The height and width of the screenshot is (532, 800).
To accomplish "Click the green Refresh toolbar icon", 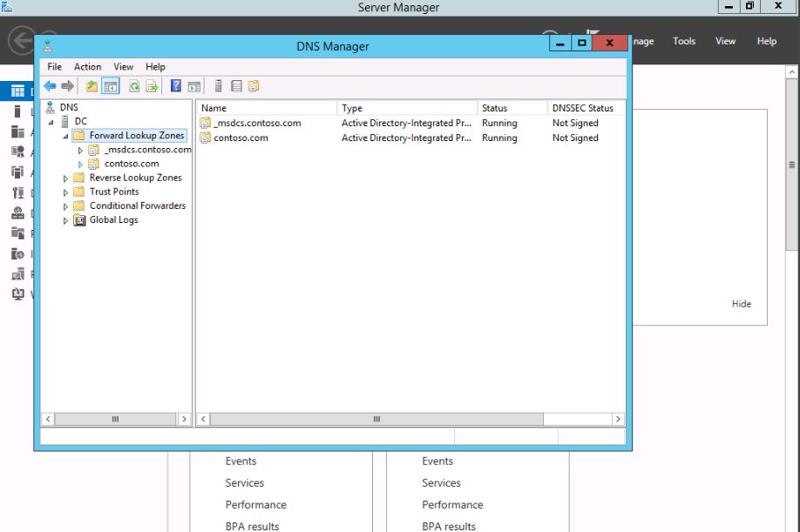I will [134, 86].
